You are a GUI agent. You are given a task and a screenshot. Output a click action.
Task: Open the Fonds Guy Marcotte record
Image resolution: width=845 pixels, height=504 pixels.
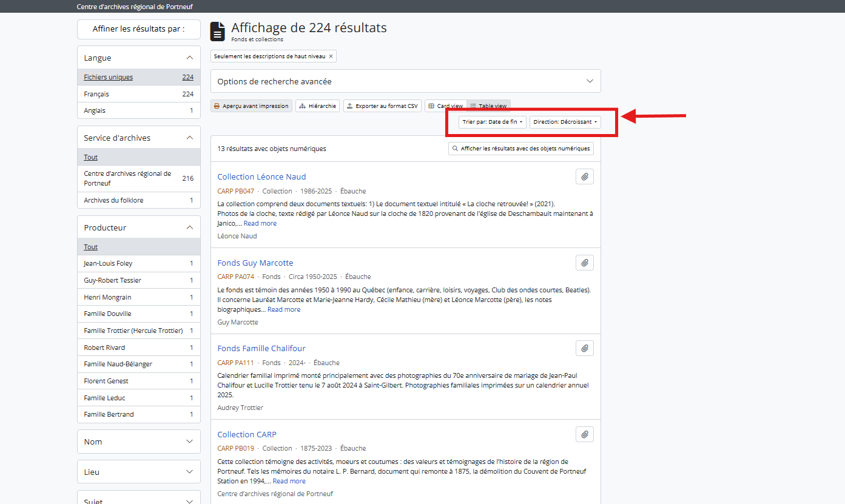click(255, 263)
